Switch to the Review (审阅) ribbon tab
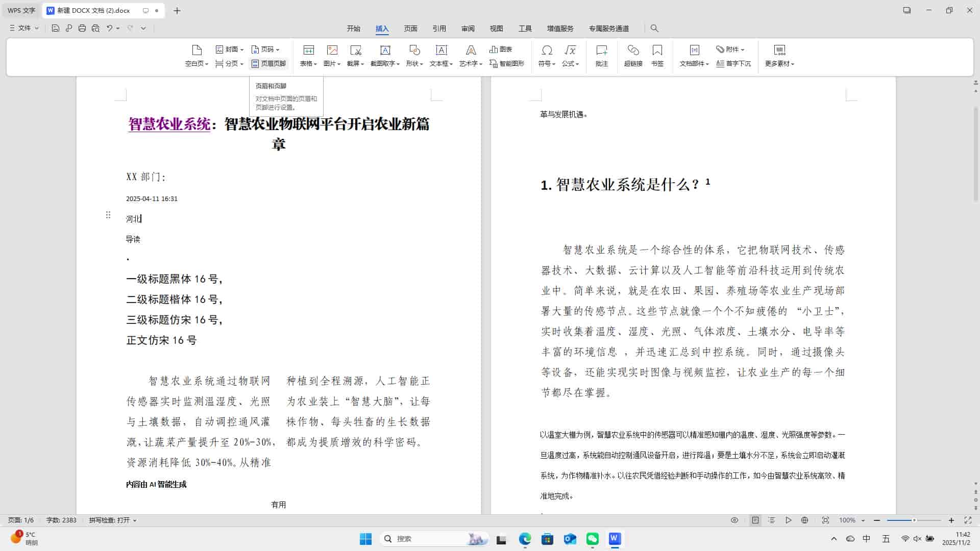The image size is (980, 551). (468, 29)
